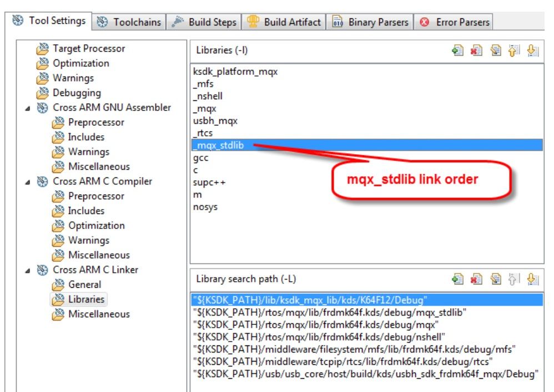Open Miscellaneous under Cross ARM C Linker
The image size is (554, 392).
pos(91,314)
